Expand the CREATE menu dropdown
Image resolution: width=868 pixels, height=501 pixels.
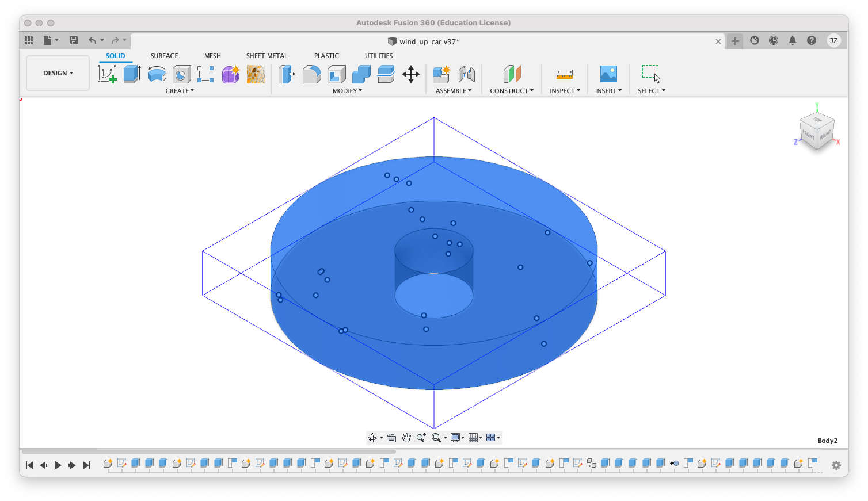point(180,91)
